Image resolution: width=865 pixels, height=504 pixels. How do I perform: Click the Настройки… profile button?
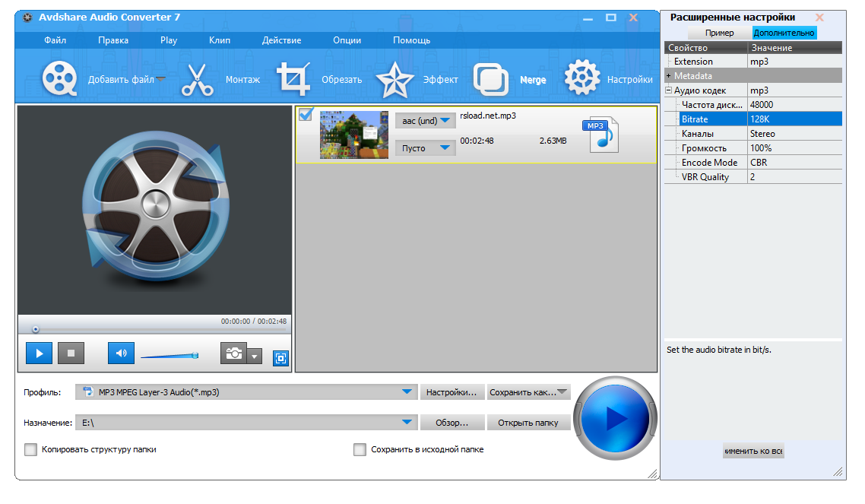click(452, 392)
